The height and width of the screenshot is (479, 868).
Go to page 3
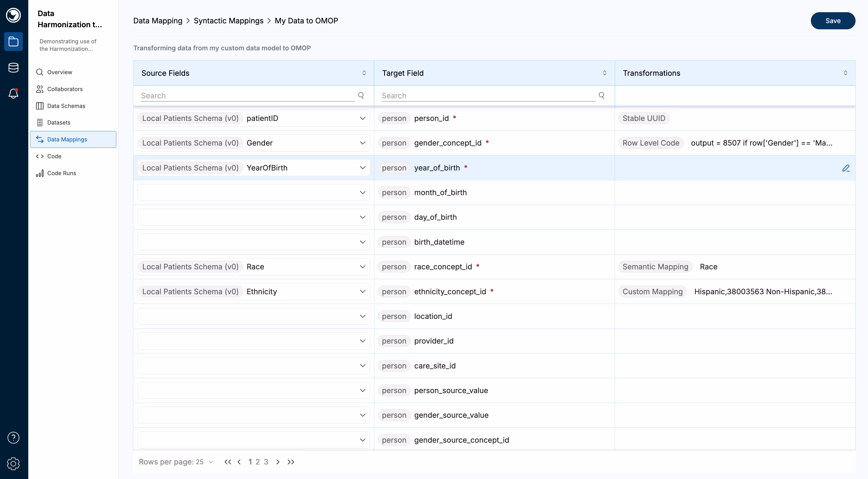(x=266, y=462)
